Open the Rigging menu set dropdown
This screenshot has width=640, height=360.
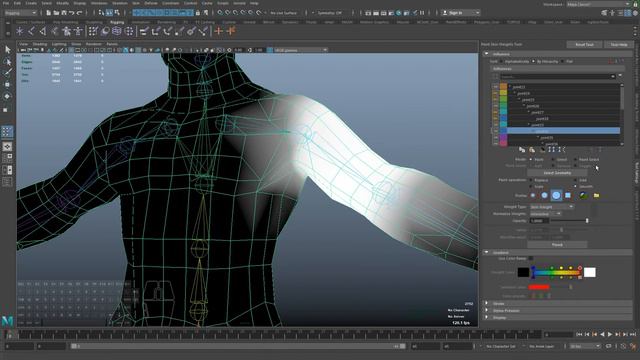coord(21,13)
